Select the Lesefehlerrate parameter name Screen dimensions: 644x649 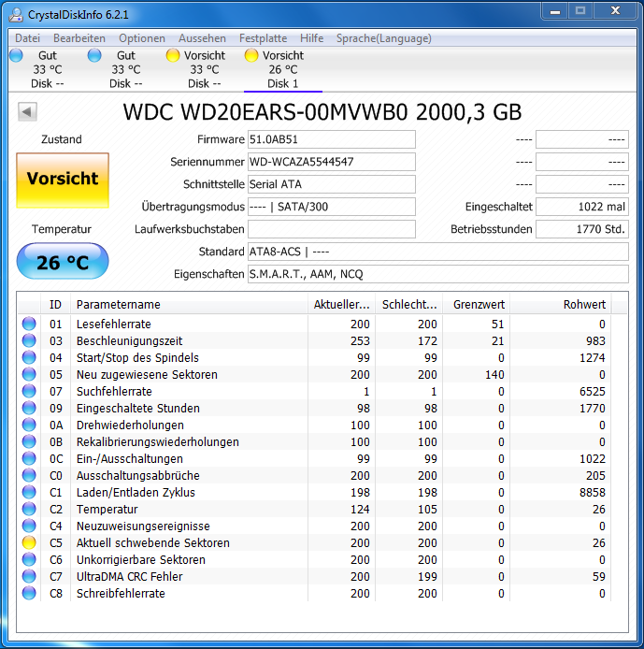(x=114, y=324)
